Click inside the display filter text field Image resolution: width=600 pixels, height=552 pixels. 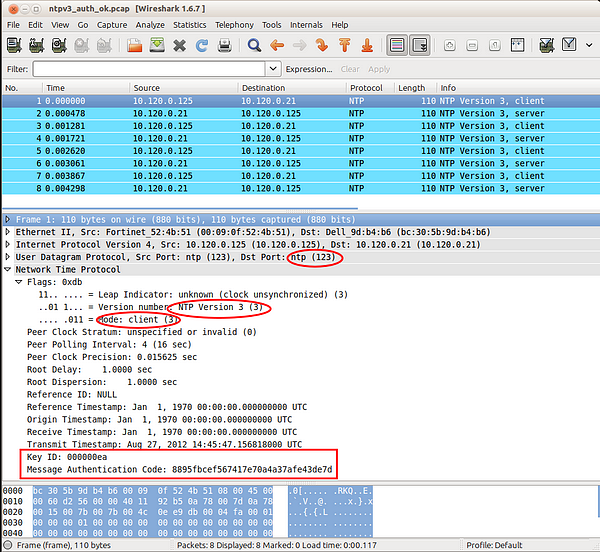(150, 69)
